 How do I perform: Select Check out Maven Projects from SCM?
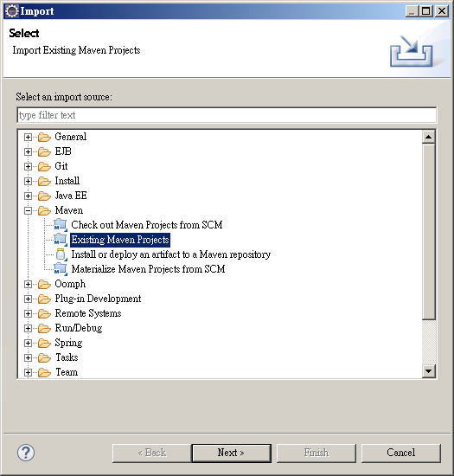pyautogui.click(x=147, y=225)
